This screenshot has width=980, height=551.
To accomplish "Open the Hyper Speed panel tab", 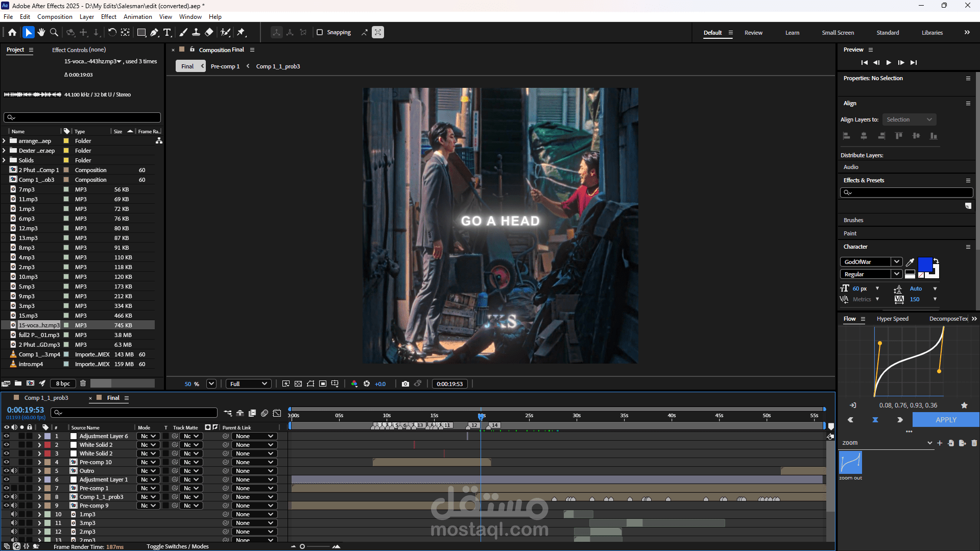I will coord(893,319).
